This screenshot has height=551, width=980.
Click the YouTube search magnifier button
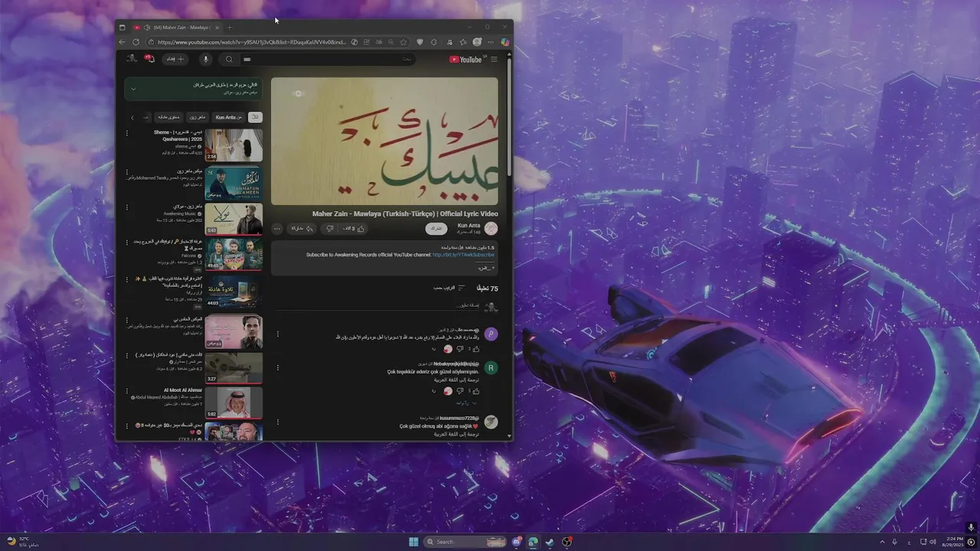pyautogui.click(x=229, y=59)
